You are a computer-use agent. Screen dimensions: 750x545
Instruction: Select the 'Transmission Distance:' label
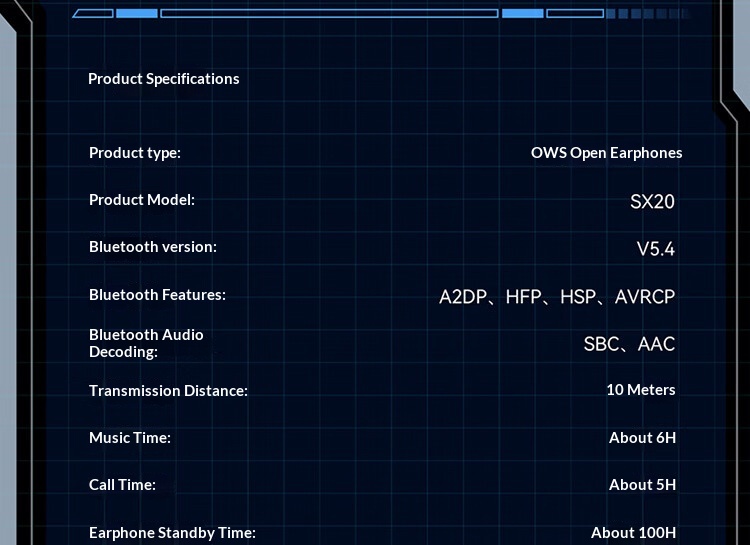coord(168,390)
